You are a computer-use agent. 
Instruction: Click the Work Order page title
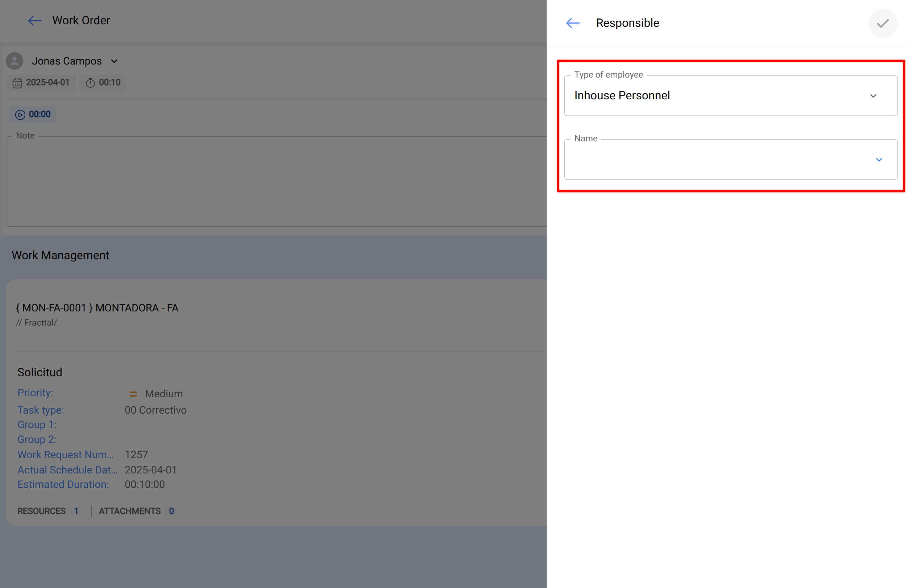(x=81, y=20)
